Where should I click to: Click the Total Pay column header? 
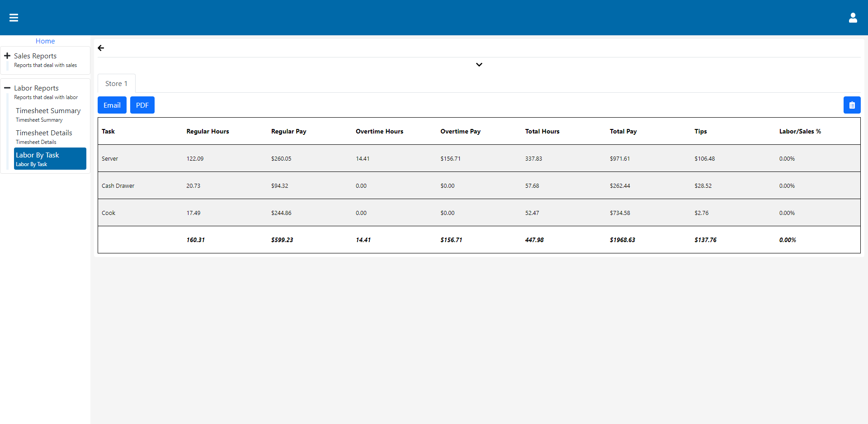(623, 131)
